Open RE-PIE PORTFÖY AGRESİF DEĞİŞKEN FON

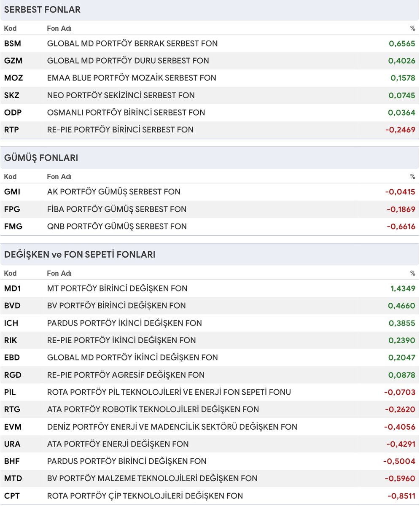pyautogui.click(x=126, y=375)
